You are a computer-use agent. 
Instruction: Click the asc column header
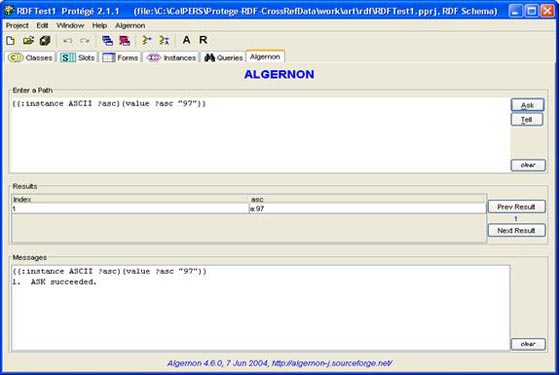tap(367, 199)
